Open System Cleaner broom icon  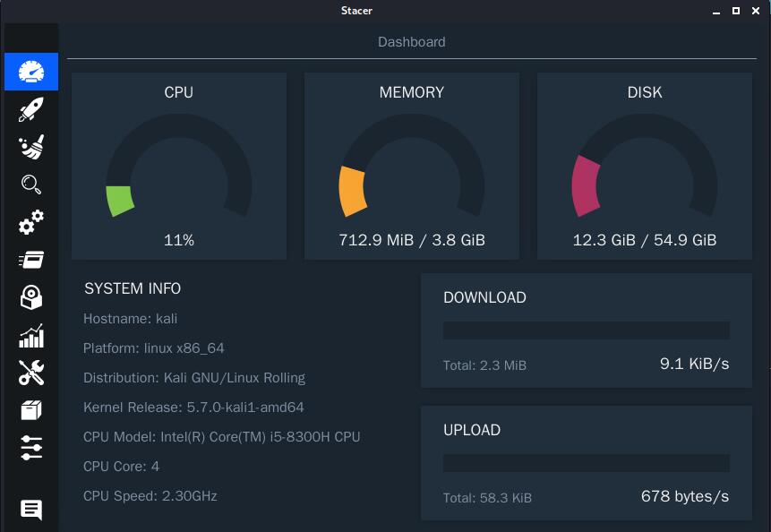point(31,147)
